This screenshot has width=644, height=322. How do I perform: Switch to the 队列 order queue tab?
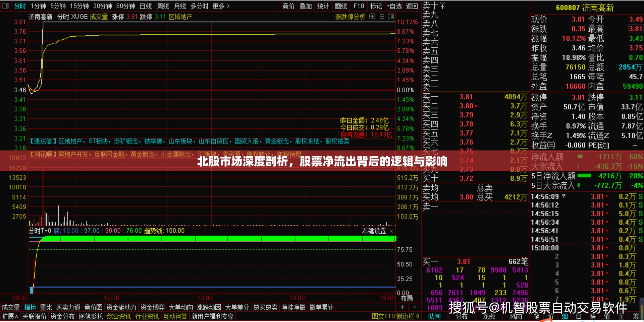(x=434, y=316)
